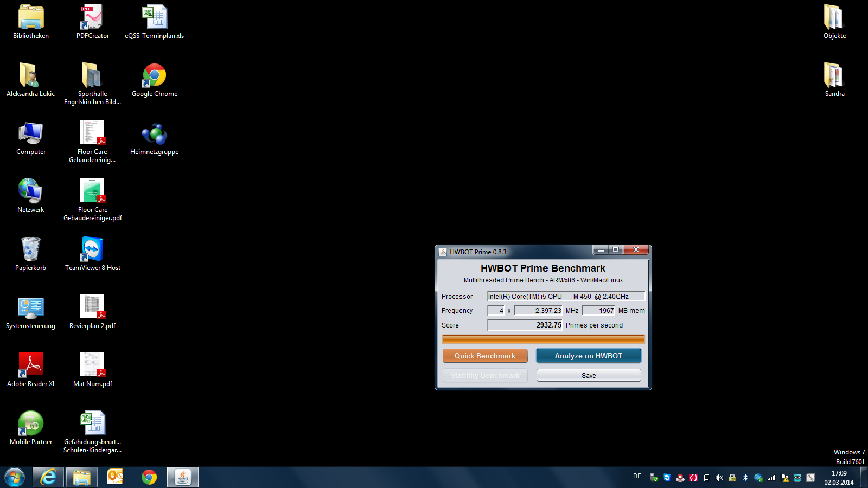Click the padlock tray icon
868x488 pixels.
pos(732,478)
